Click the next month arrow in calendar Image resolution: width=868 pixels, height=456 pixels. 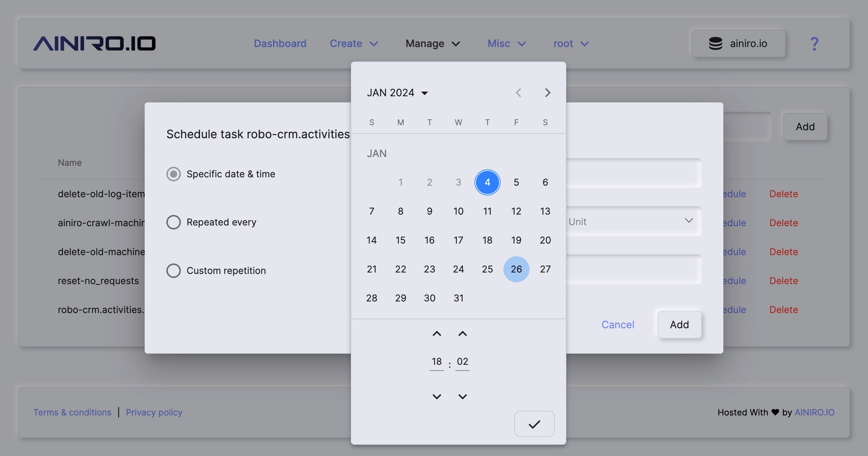click(x=548, y=93)
